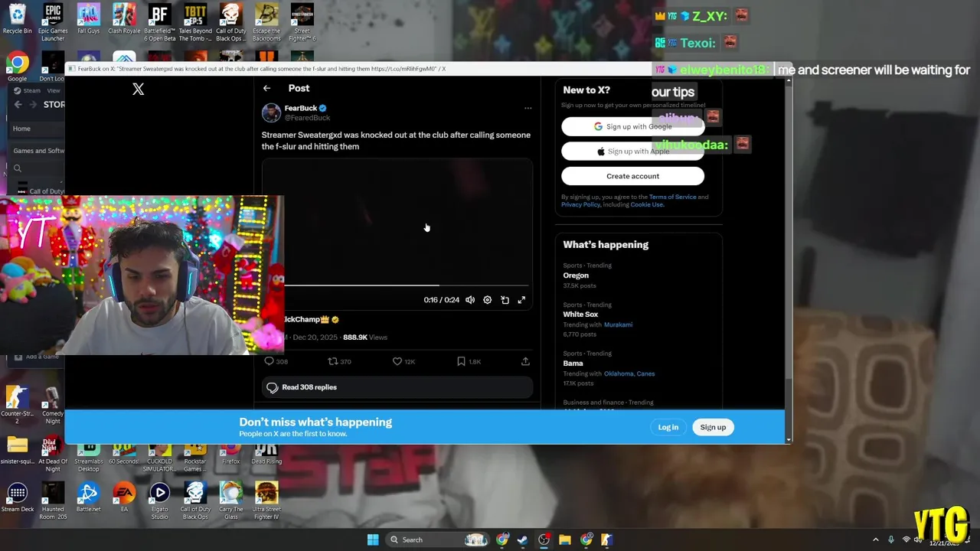Select Home in the Steam sidebar
Image resolution: width=980 pixels, height=551 pixels.
21,129
